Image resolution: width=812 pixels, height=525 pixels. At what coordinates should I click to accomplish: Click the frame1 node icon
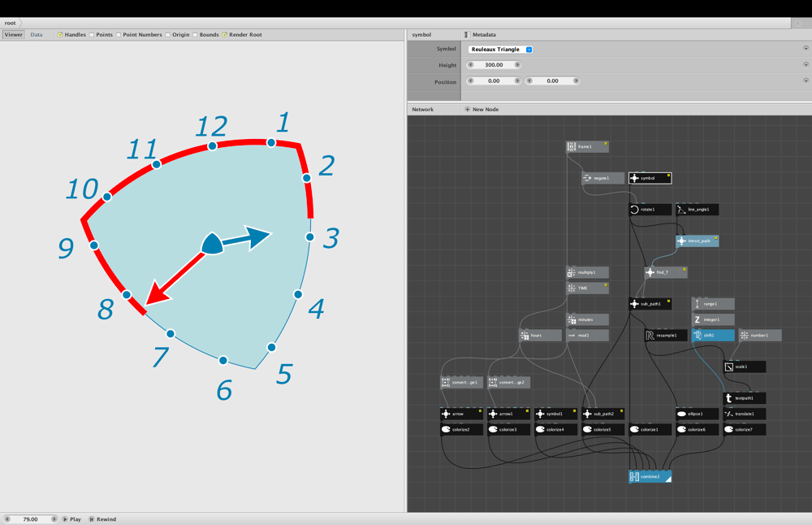pos(571,146)
